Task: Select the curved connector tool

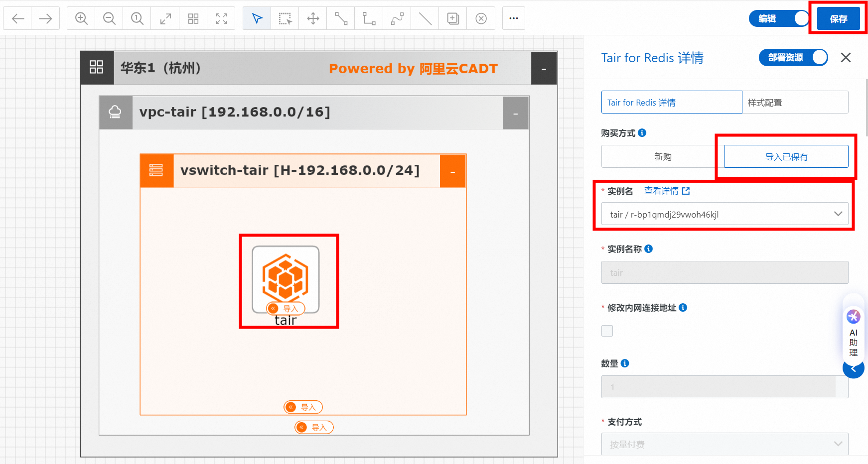Action: coord(397,19)
